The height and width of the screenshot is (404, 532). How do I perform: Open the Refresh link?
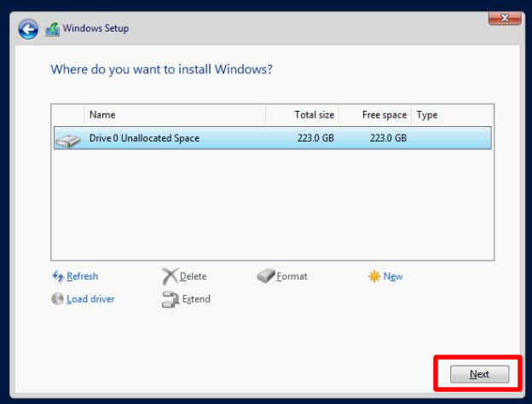tap(82, 276)
